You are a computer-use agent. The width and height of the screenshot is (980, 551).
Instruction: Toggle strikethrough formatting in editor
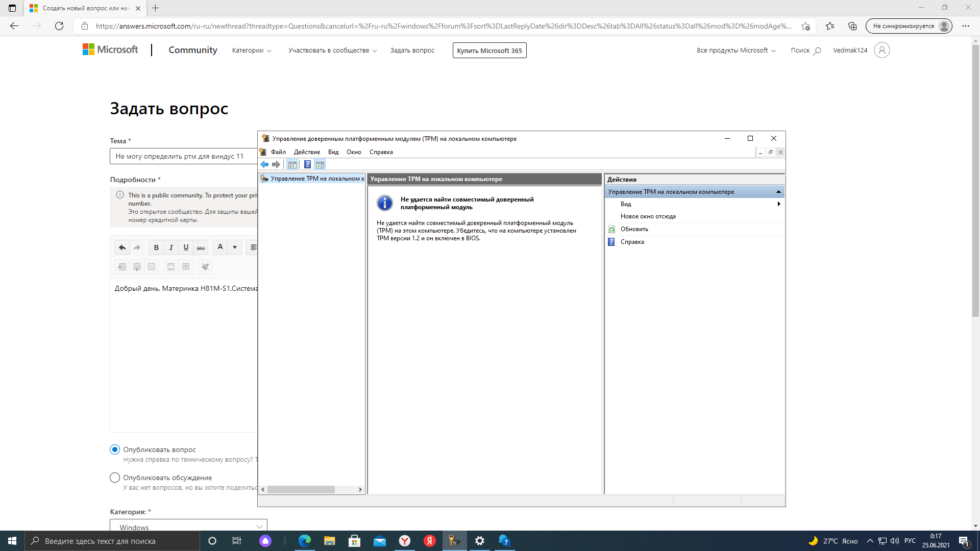201,247
